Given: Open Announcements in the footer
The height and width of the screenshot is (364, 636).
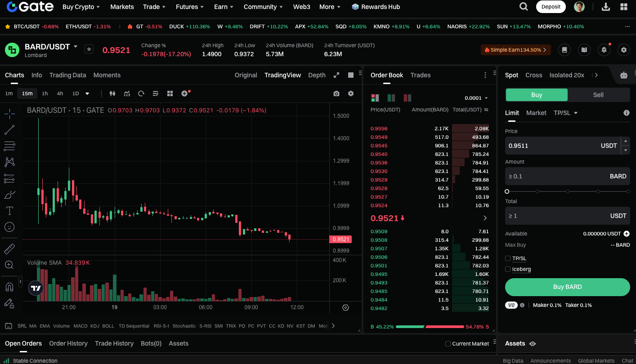Looking at the screenshot, I should coord(551,360).
